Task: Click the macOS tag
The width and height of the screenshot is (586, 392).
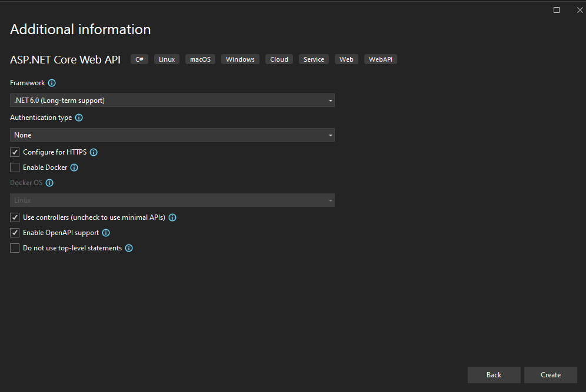Action: click(x=200, y=59)
